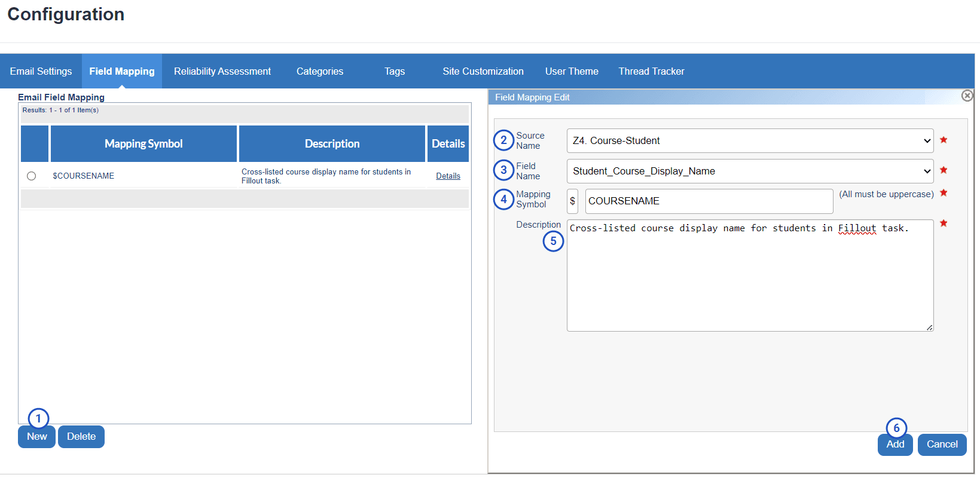
Task: Click the Email Field Mapping heading
Action: click(61, 97)
